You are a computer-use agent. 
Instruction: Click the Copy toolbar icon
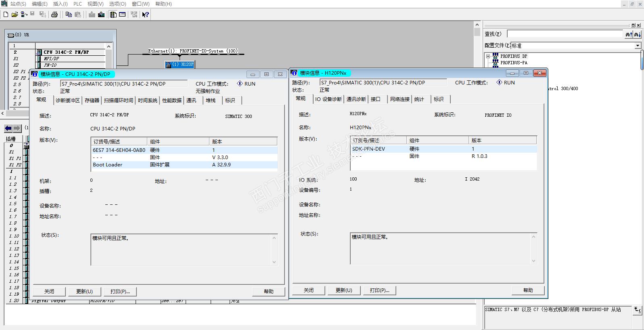click(69, 15)
